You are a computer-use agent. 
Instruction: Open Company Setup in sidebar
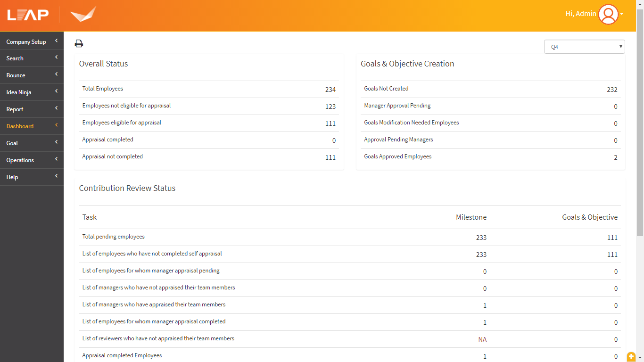(x=26, y=42)
